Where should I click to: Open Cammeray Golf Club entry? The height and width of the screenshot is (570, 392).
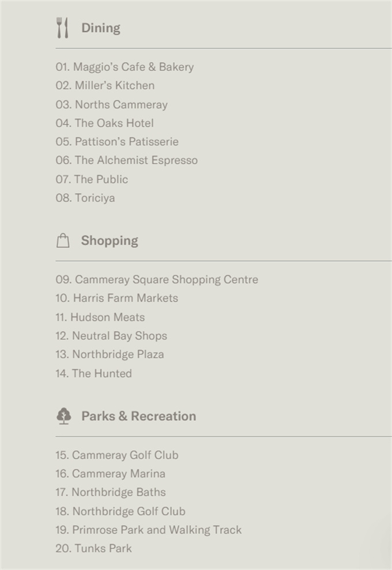(116, 455)
